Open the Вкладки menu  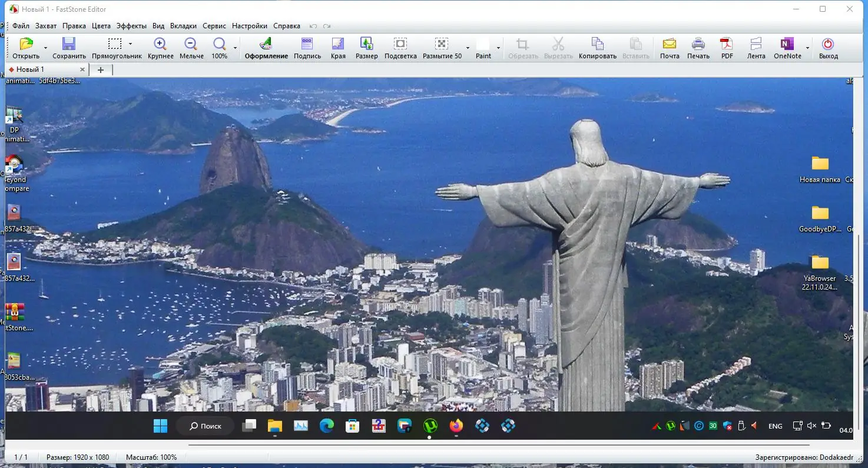[183, 26]
